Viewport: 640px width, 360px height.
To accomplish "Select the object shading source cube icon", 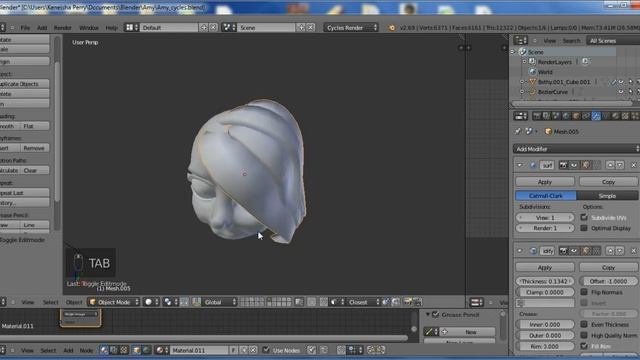I will pyautogui.click(x=137, y=350).
